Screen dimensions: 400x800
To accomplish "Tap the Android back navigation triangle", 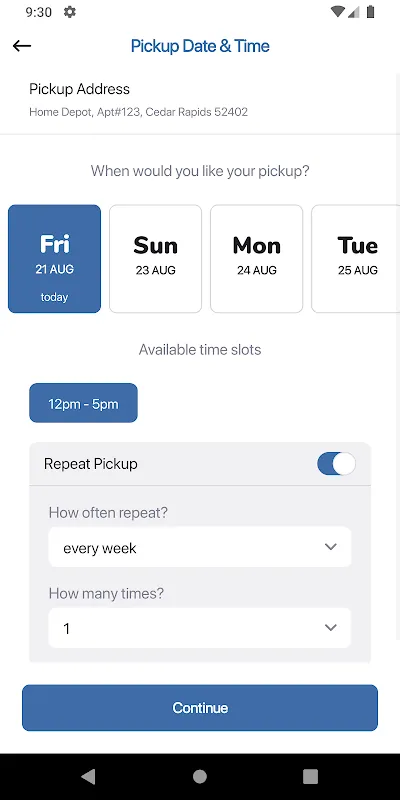I will [88, 777].
